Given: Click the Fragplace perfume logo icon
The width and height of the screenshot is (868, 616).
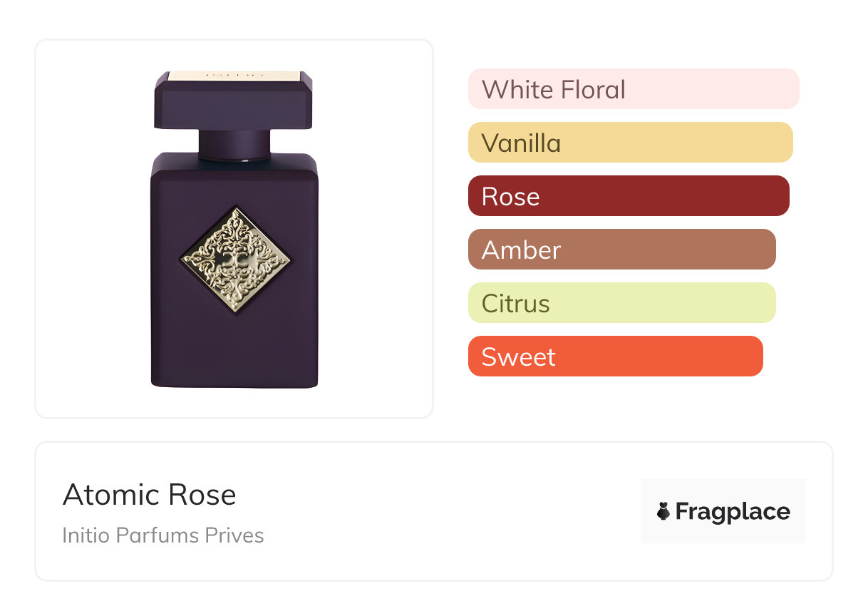Looking at the screenshot, I should (663, 511).
